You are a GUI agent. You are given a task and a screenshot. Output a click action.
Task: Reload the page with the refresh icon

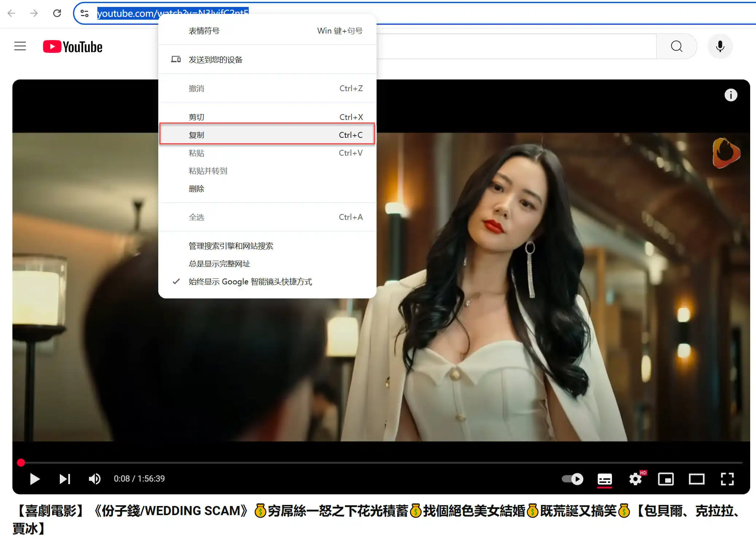57,13
